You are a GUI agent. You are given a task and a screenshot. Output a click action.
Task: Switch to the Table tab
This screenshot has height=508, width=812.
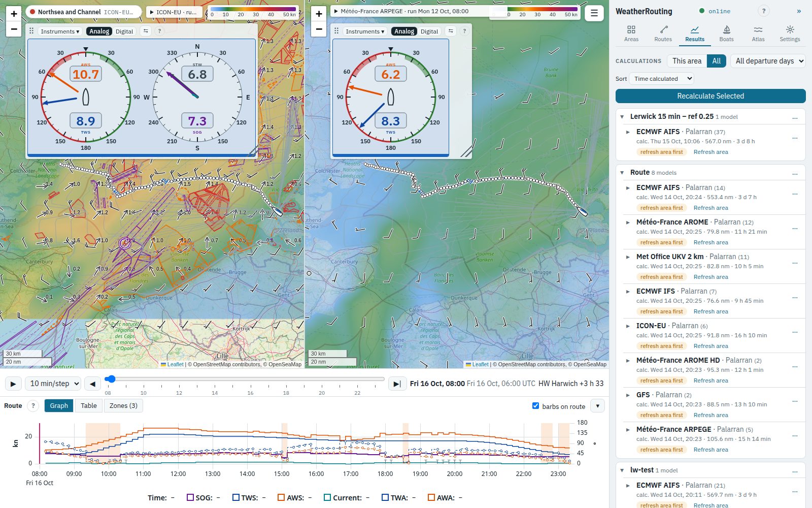point(88,405)
